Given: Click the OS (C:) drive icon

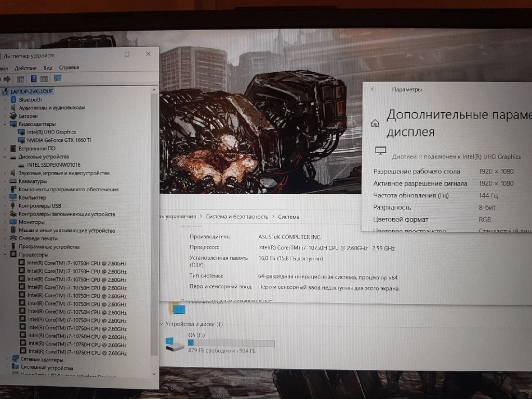Looking at the screenshot, I should click(174, 343).
